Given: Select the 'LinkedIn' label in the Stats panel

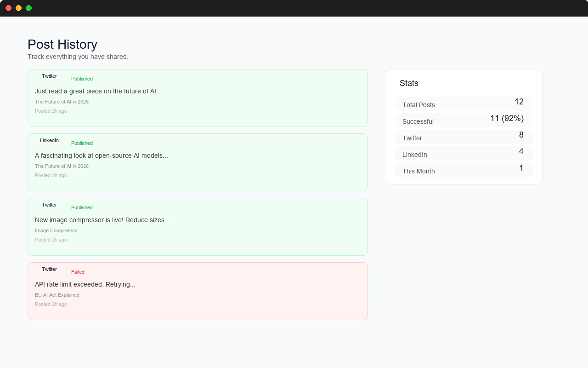Looking at the screenshot, I should click(415, 155).
